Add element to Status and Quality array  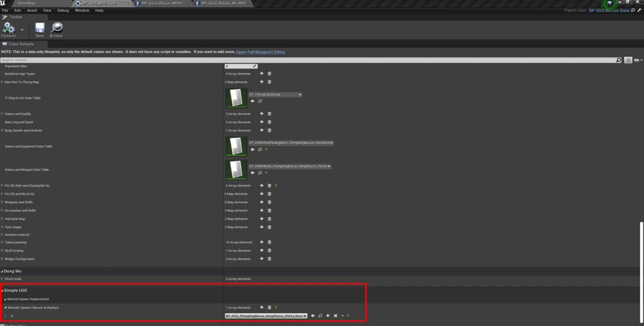pyautogui.click(x=262, y=114)
